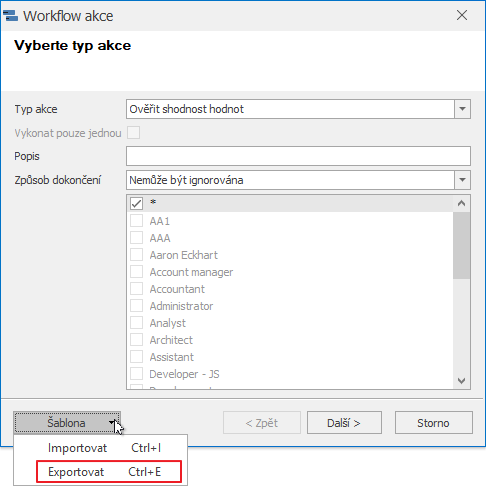
Task: Click the Workflow akce title bar icon
Action: 10,16
